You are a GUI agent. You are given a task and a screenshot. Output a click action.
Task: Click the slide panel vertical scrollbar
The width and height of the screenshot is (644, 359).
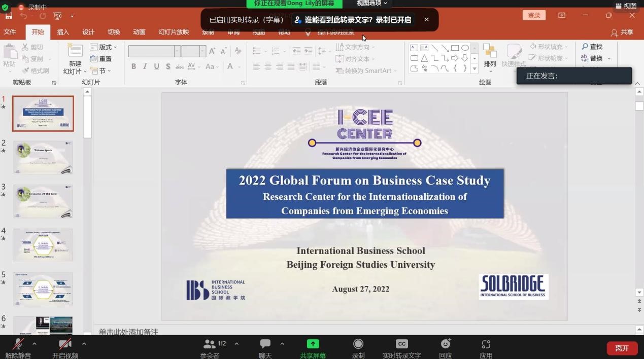pos(87,117)
